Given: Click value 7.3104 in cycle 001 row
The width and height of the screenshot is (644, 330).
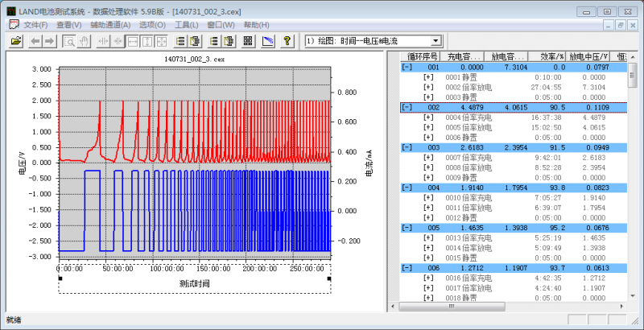Looking at the screenshot, I should coord(516,67).
